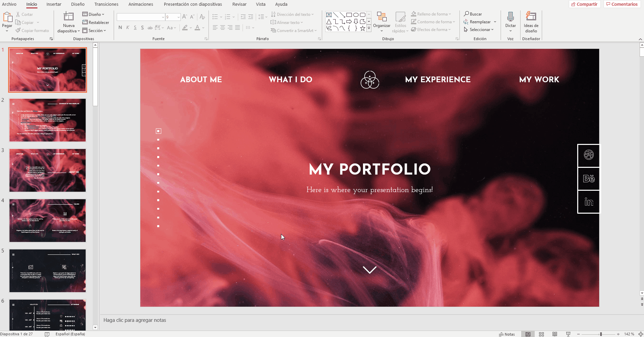Screen dimensions: 644x337
Task: Start slideshow from status bar icon
Action: click(x=568, y=334)
